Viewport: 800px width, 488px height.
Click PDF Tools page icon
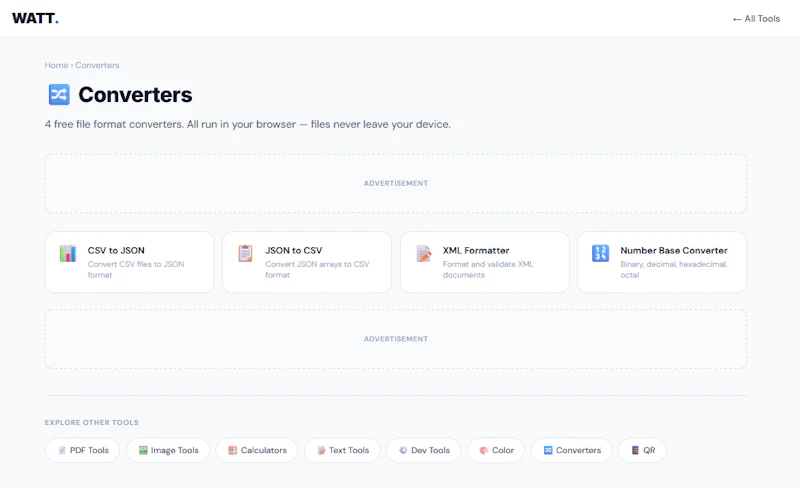(x=62, y=450)
